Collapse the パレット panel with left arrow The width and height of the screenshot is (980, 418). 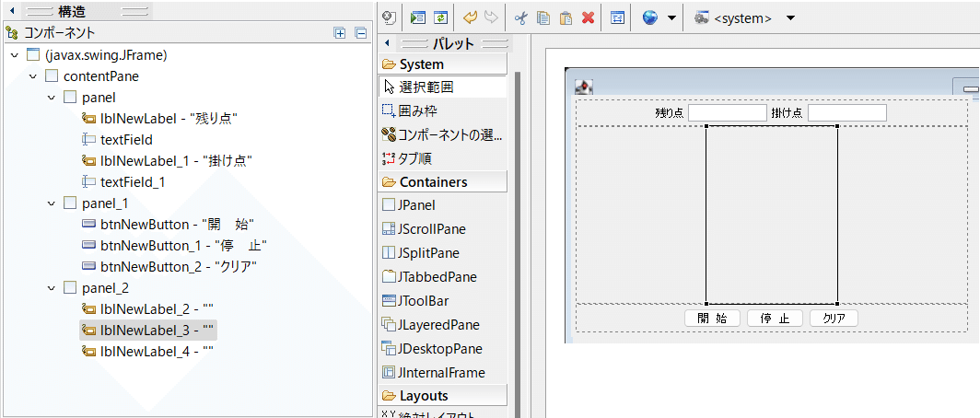[387, 43]
